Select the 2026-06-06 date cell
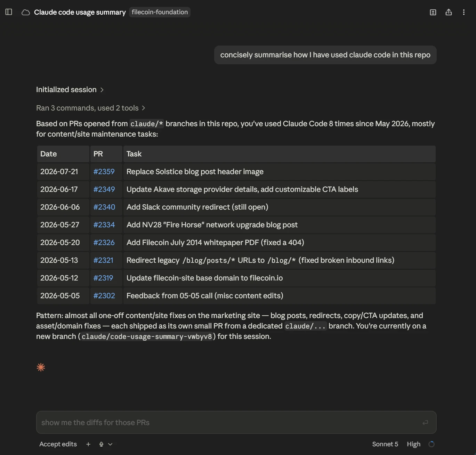This screenshot has width=476, height=455. point(63,207)
